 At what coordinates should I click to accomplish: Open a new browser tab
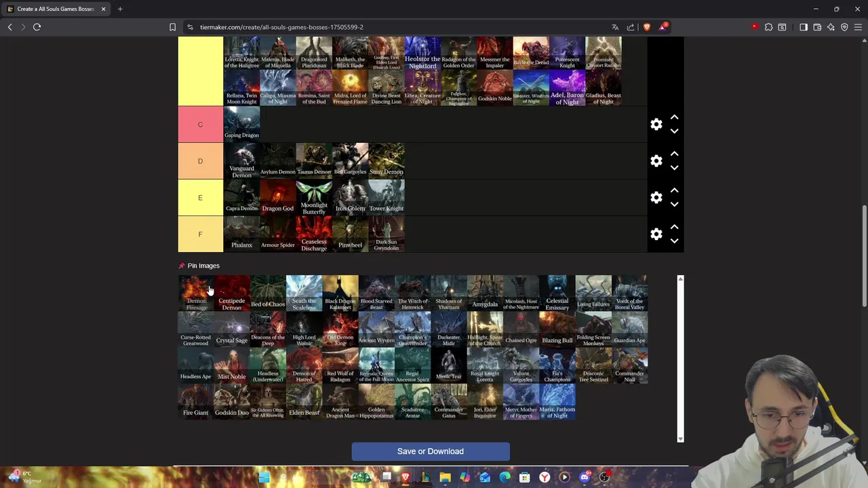(x=120, y=9)
